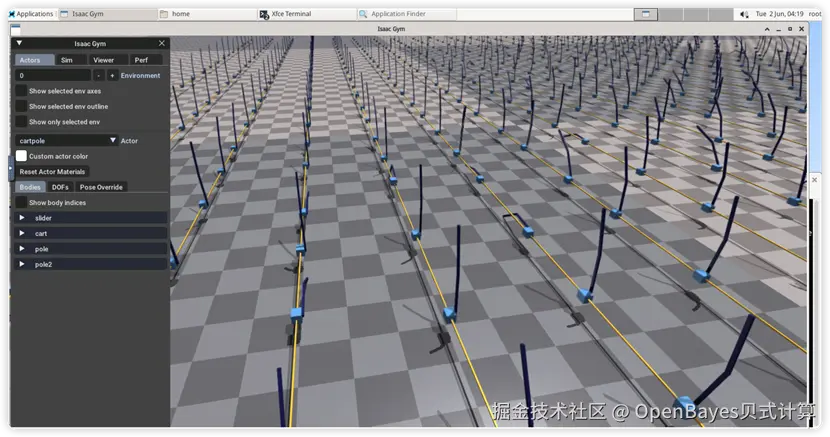Close the Isaac Gym side panel

click(x=161, y=43)
